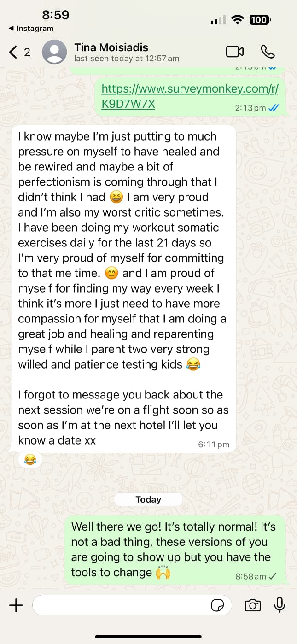
Task: Tap Tina Moisiadis's name to open contact info
Action: (x=111, y=47)
